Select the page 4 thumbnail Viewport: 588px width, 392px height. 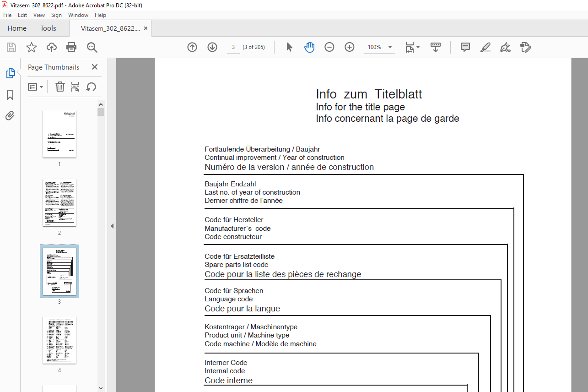[x=59, y=340]
